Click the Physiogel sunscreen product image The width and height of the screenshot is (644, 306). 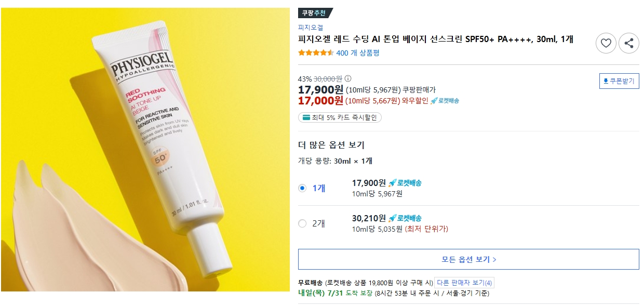145,150
